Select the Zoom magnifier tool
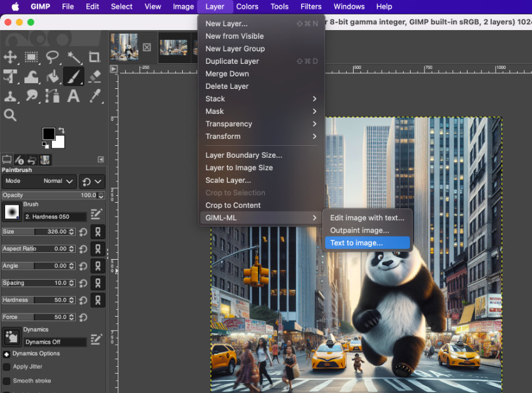This screenshot has height=393, width=532. (10, 115)
